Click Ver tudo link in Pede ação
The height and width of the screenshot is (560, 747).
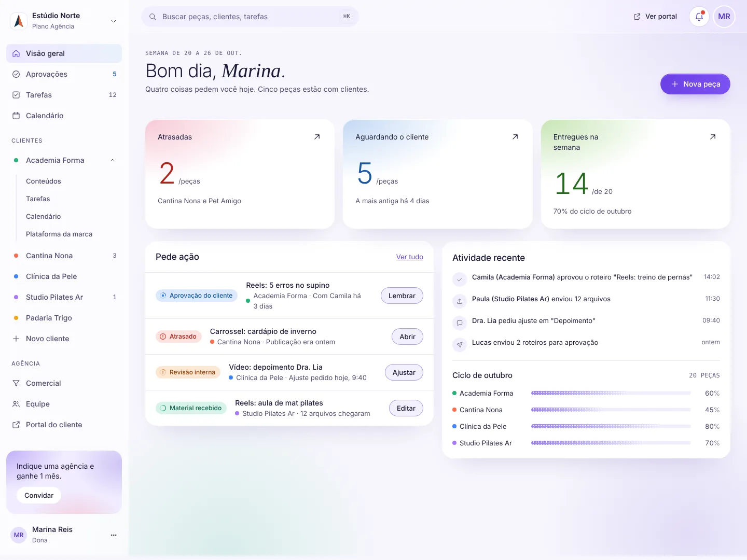pyautogui.click(x=410, y=257)
